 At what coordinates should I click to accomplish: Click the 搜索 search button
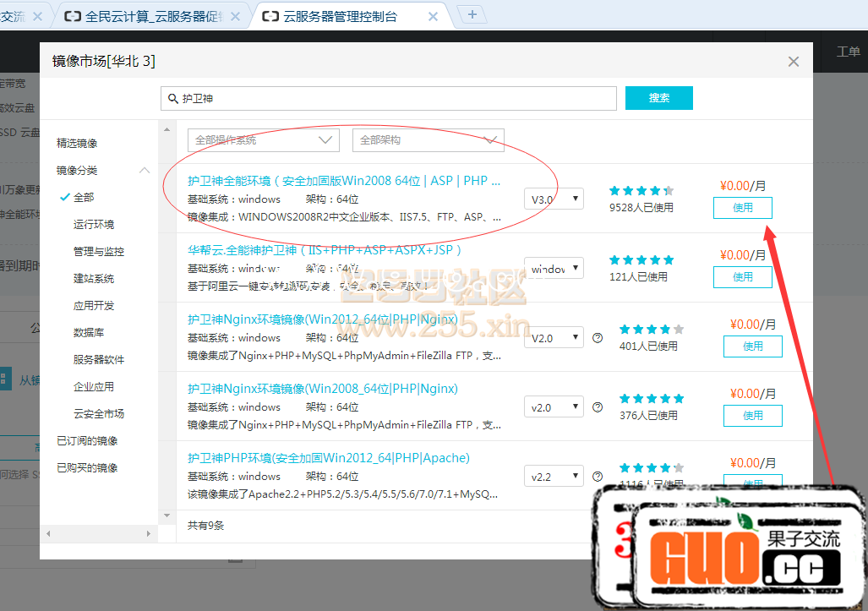click(658, 98)
